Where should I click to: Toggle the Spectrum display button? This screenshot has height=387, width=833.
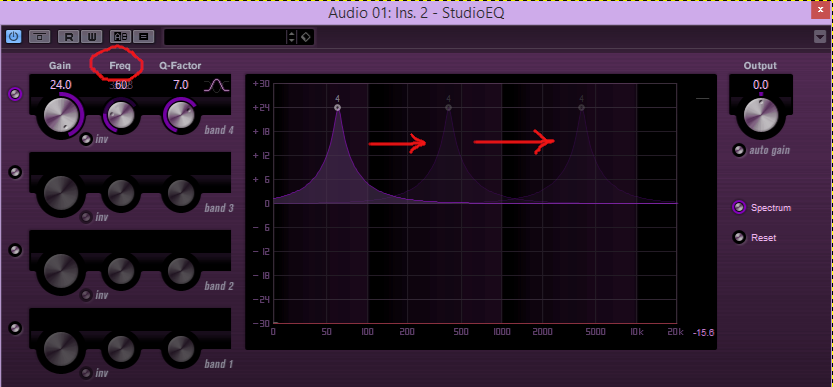coord(738,208)
